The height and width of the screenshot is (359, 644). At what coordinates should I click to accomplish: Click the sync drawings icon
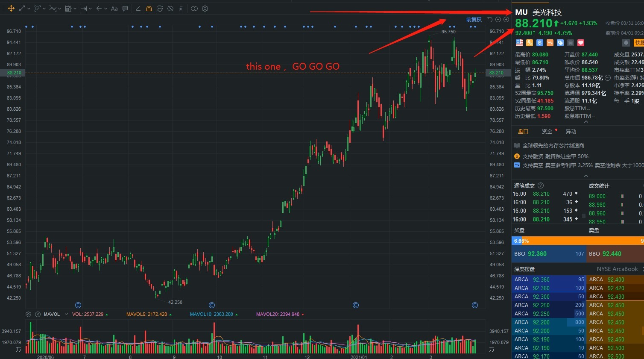(x=160, y=9)
